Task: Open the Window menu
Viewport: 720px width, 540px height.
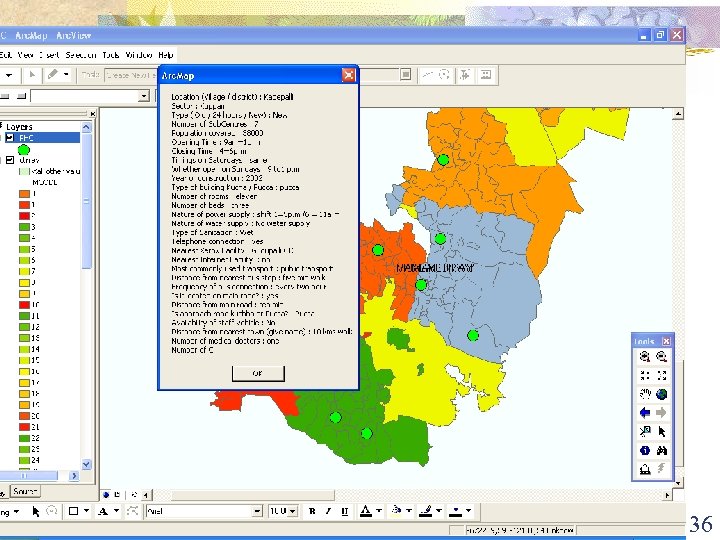Action: (x=139, y=55)
